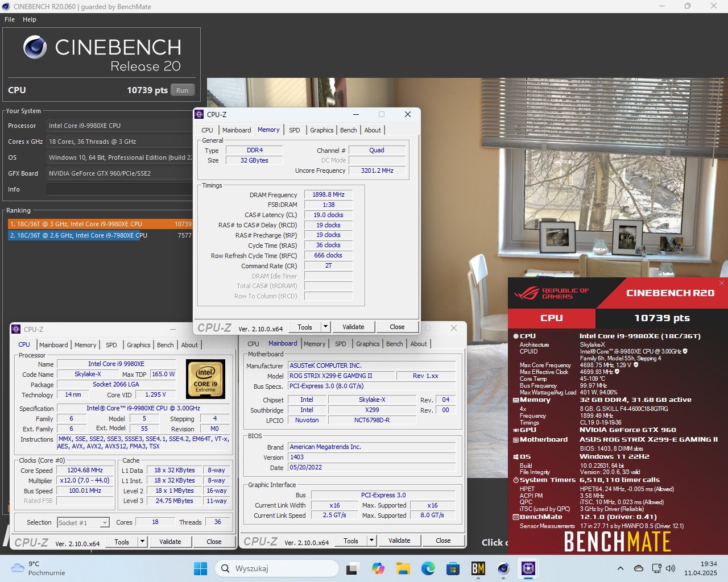
Task: Click Tools button in Mainboard window
Action: 351,541
